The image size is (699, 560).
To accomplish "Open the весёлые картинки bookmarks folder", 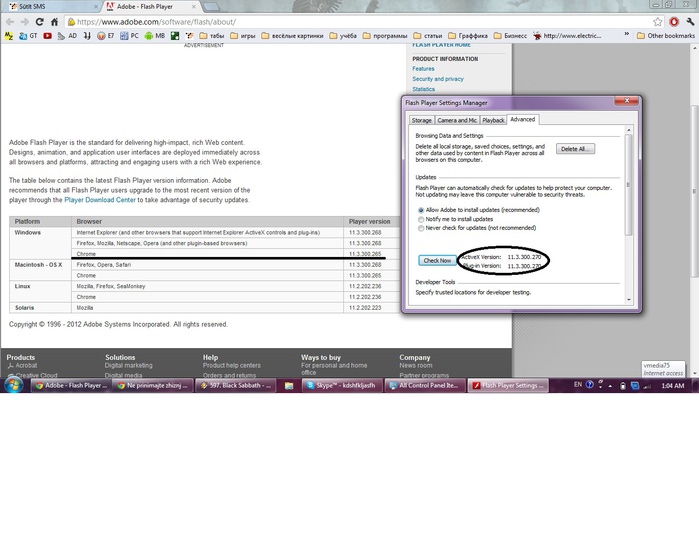I will pos(292,36).
